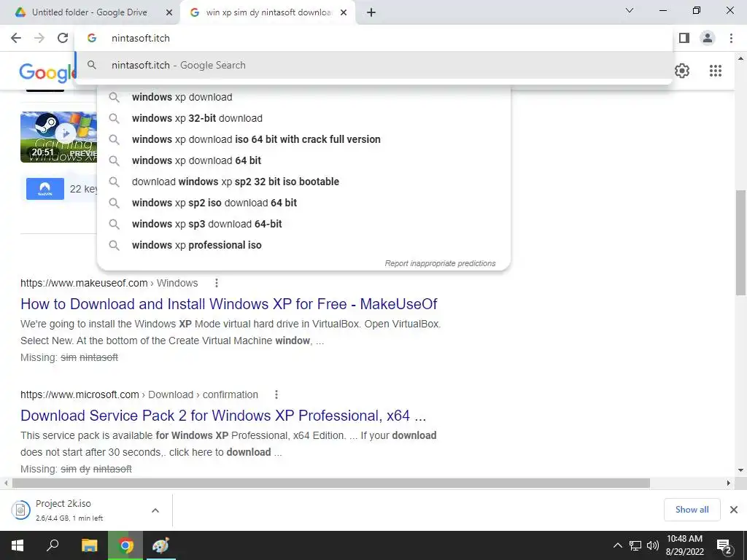747x560 pixels.
Task: Open the side panel icon in toolbar
Action: 684,38
